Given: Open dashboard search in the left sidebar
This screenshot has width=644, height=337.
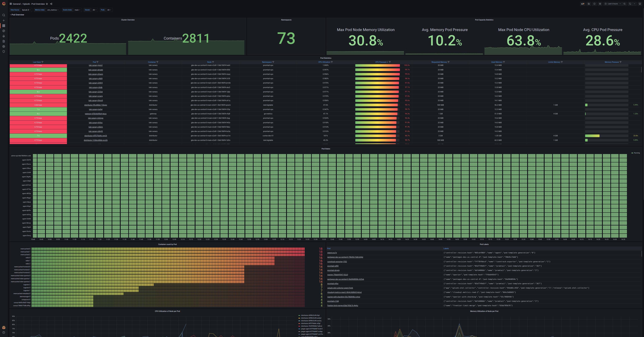Looking at the screenshot, I should (4, 15).
